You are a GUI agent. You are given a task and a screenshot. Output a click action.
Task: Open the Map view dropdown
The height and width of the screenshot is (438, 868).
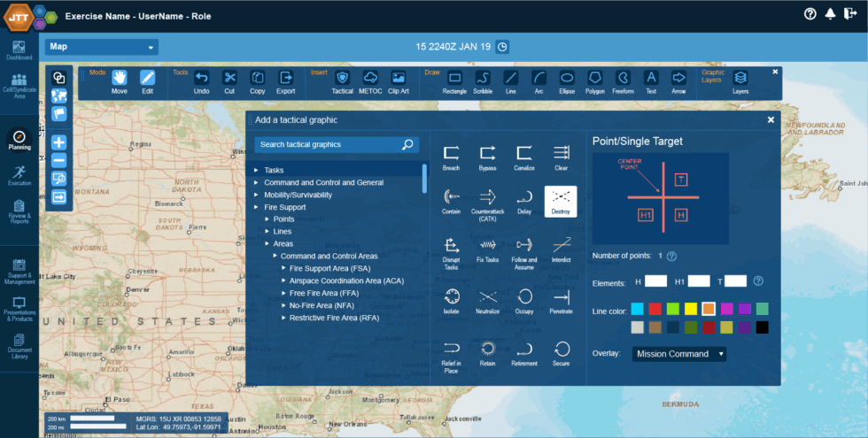(101, 47)
